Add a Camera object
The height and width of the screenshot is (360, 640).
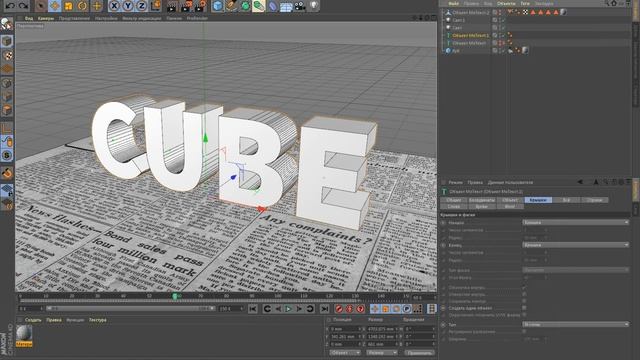[300, 6]
